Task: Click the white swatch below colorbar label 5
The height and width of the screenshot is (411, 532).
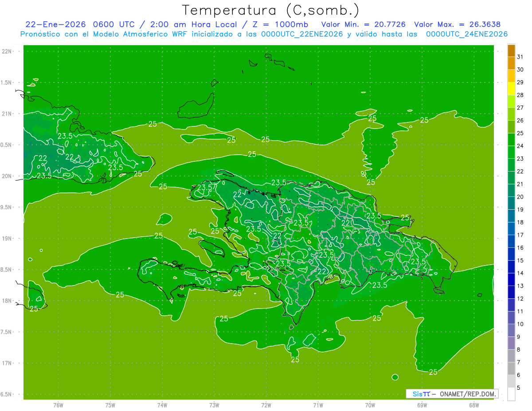Action: (511, 394)
